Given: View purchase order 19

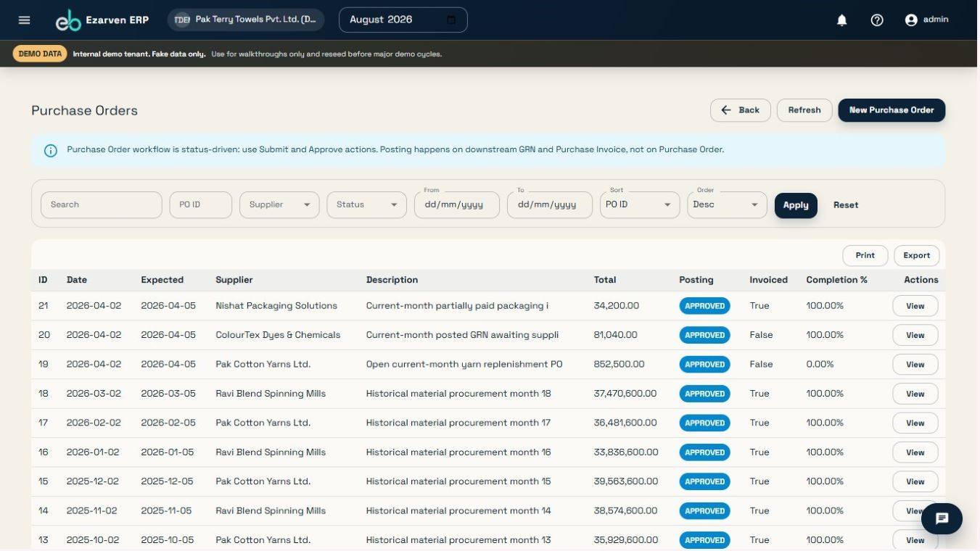Looking at the screenshot, I should click(915, 365).
